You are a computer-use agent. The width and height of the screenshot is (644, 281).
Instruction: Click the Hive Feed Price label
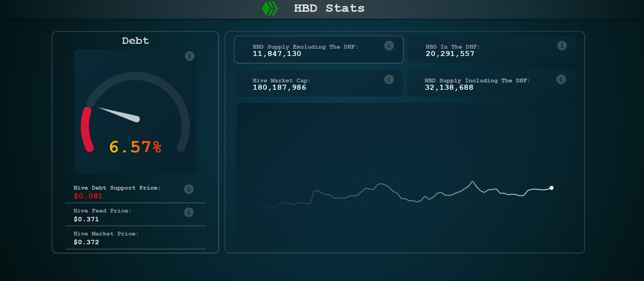102,211
